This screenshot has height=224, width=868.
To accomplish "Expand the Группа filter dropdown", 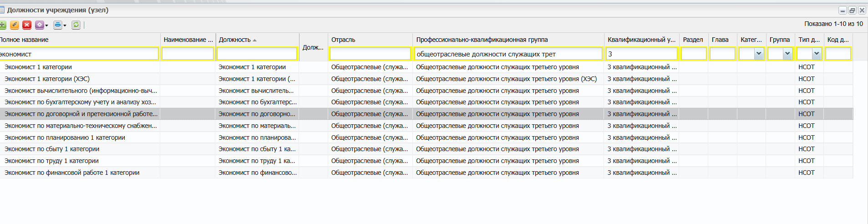I will [x=787, y=54].
